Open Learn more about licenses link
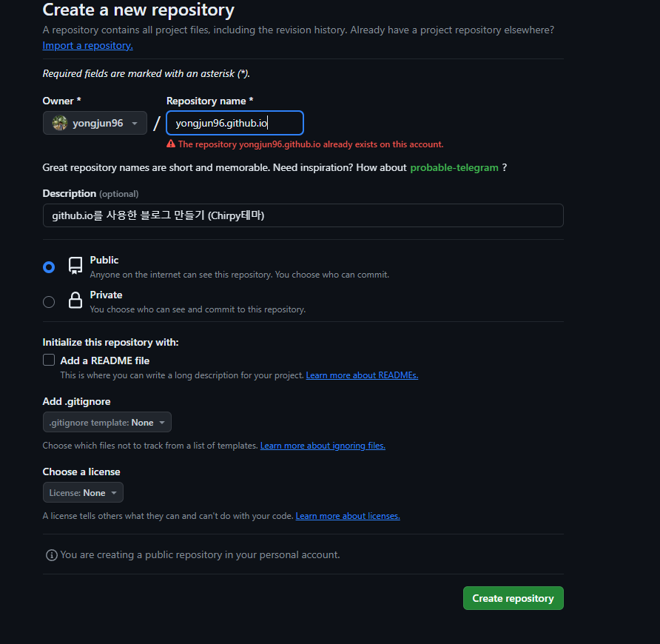Screen dimensions: 660x644 click(x=348, y=516)
